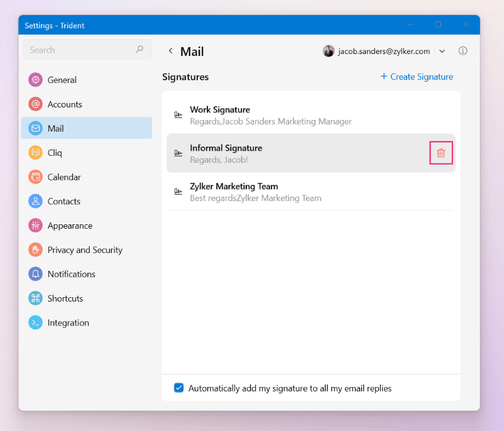
Task: Click the info icon beside account email
Action: click(x=463, y=51)
